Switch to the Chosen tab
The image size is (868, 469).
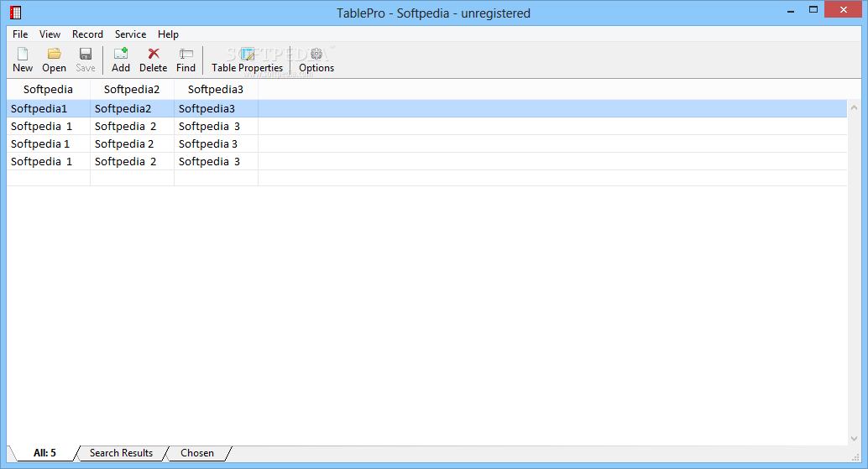coord(197,453)
